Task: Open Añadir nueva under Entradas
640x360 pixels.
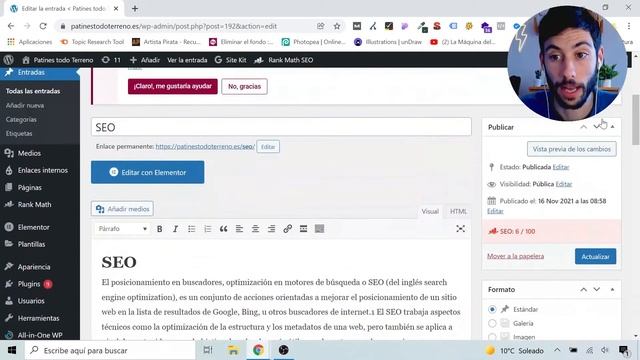Action: pos(25,105)
